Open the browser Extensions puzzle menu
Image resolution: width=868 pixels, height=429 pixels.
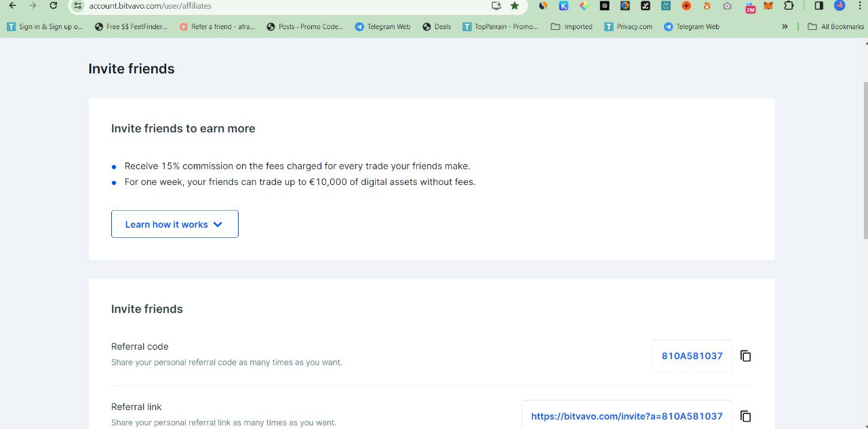point(789,5)
